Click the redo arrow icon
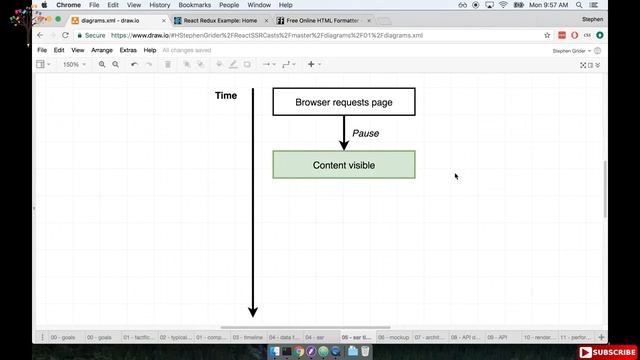 [149, 64]
